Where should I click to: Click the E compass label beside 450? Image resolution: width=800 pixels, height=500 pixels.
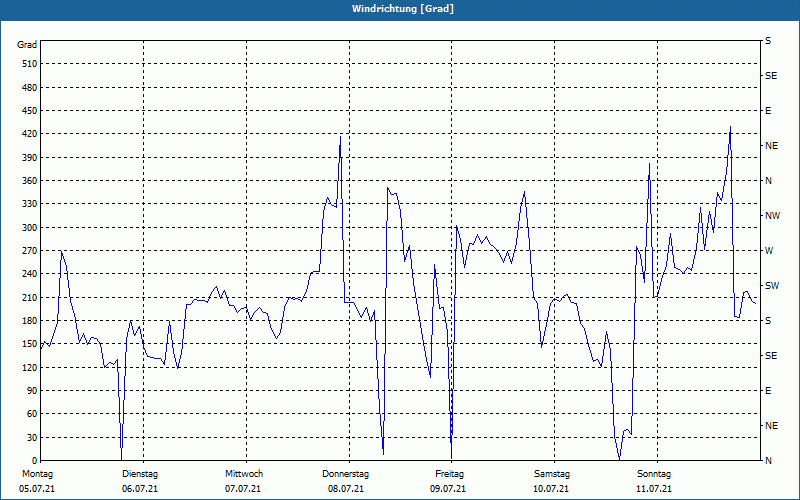768,111
